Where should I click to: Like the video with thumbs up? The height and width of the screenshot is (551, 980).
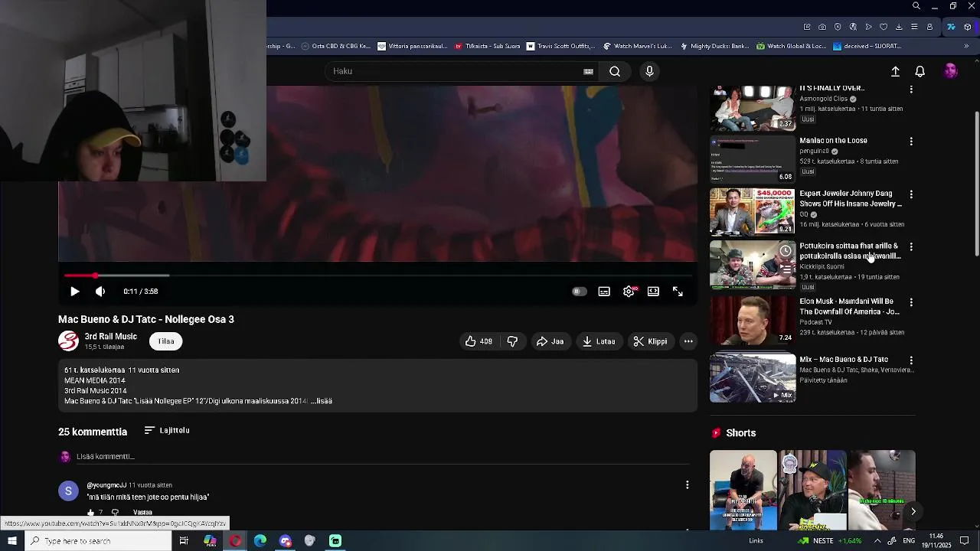(479, 341)
